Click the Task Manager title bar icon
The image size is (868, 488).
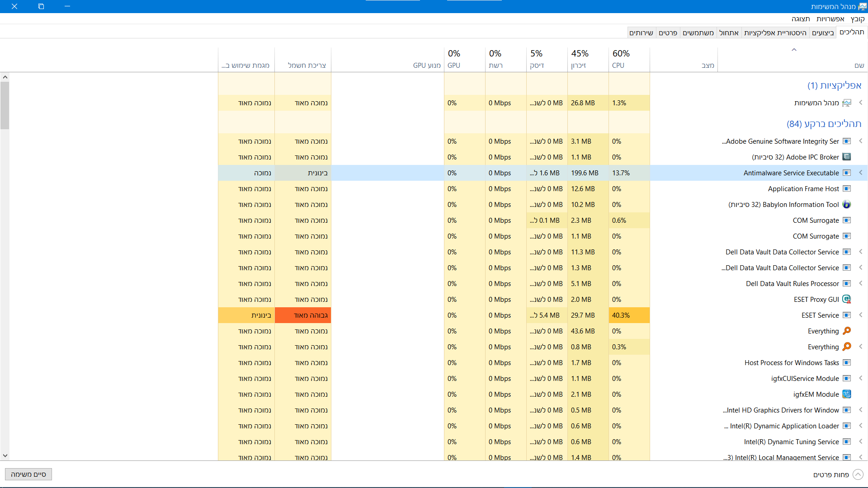(x=863, y=6)
